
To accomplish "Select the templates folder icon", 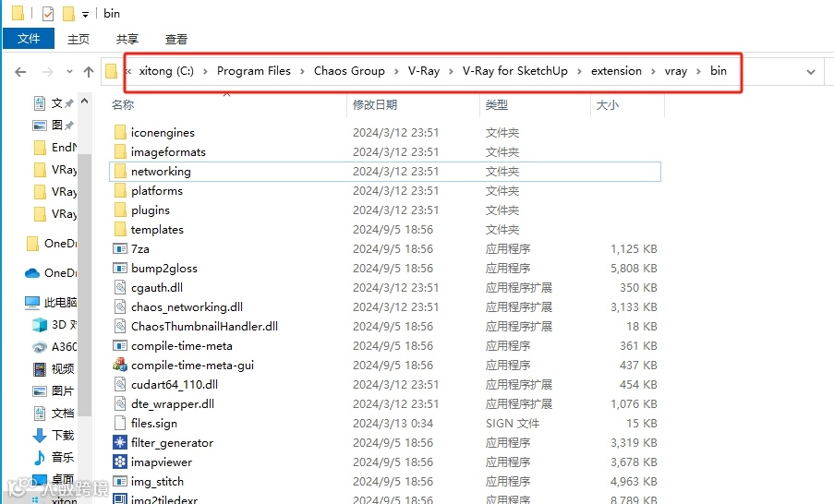I will coord(120,230).
